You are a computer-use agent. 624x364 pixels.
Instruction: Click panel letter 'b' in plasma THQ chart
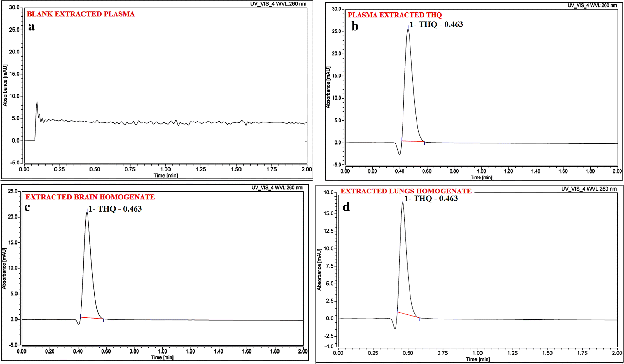(355, 26)
